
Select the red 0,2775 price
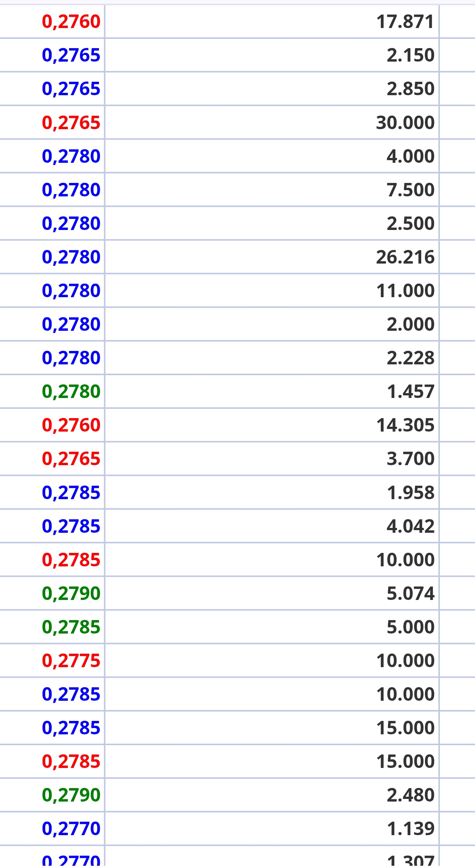71,660
